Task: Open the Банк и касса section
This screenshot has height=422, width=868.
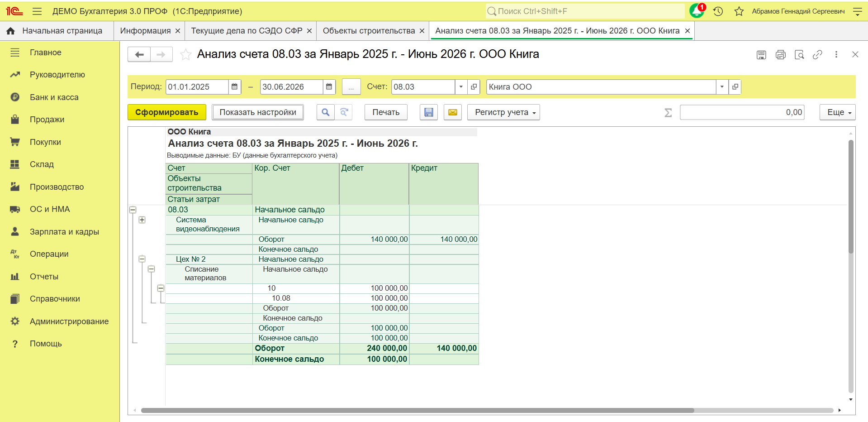Action: click(x=54, y=97)
